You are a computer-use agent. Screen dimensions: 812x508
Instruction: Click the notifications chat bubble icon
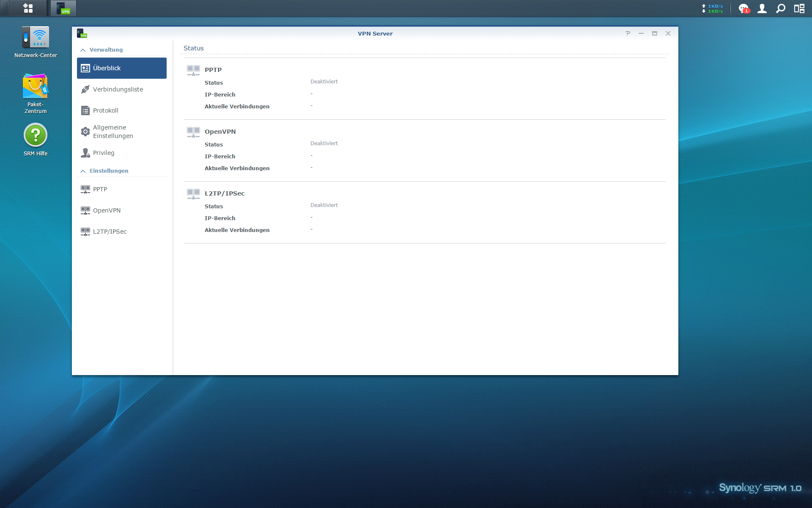[743, 8]
